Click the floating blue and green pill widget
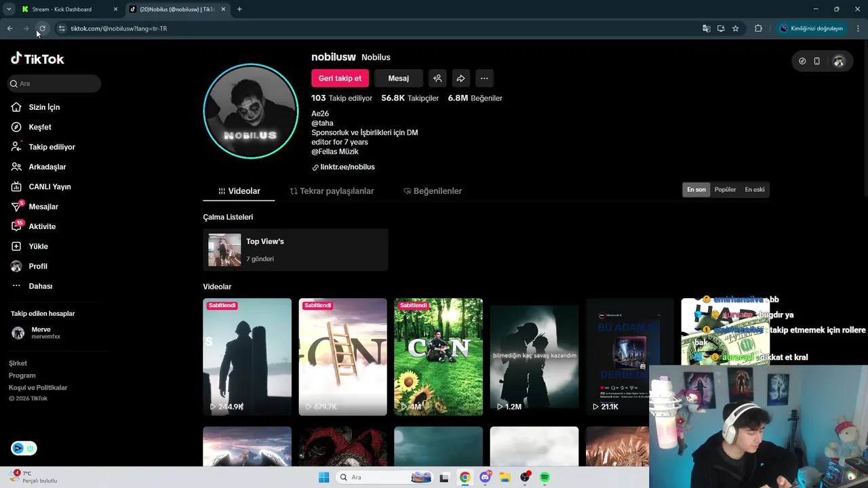 coord(24,448)
